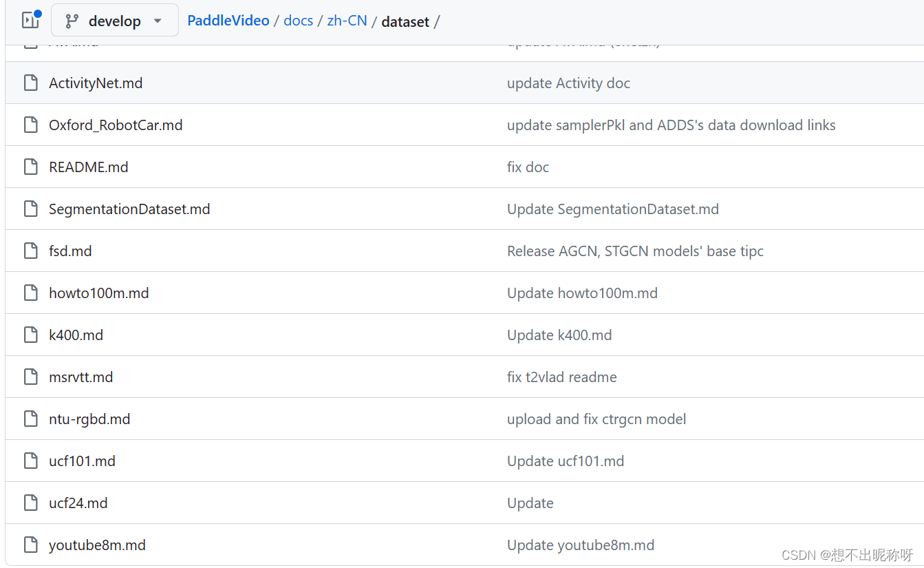Click the file icon beside ntu-rgbd.md
The width and height of the screenshot is (924, 568).
pyautogui.click(x=31, y=419)
